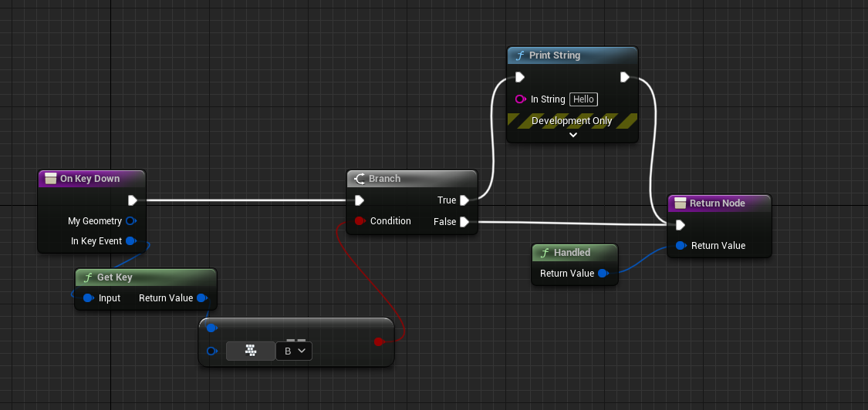Viewport: 868px width, 410px height.
Task: Select the Branch node header
Action: click(411, 179)
